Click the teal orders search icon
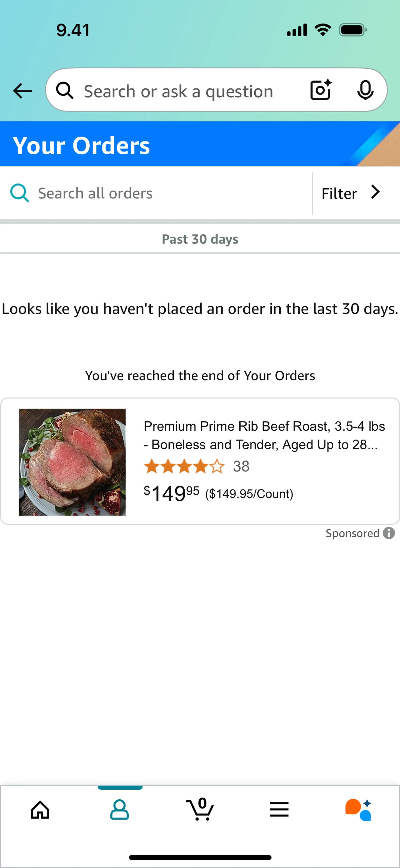Viewport: 400px width, 868px height. 20,193
